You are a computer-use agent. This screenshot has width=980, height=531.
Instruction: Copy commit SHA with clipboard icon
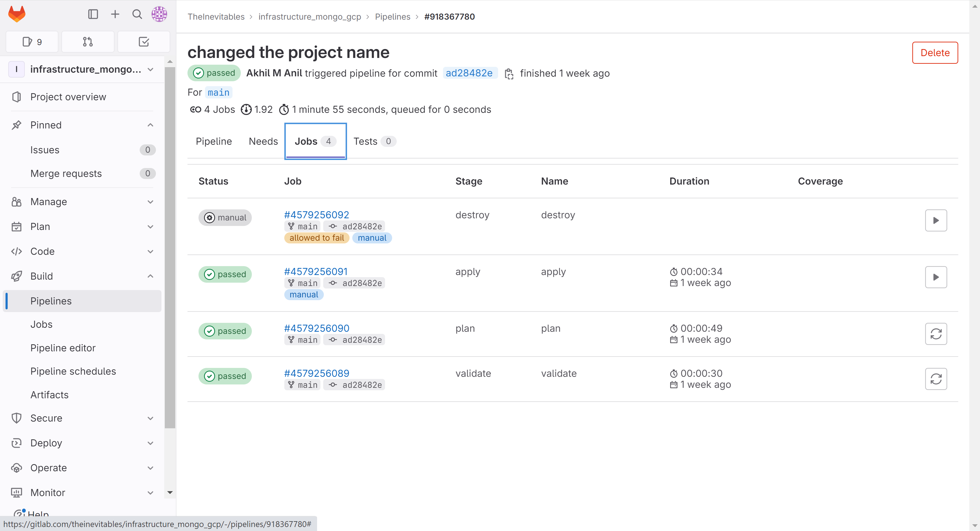pos(509,74)
